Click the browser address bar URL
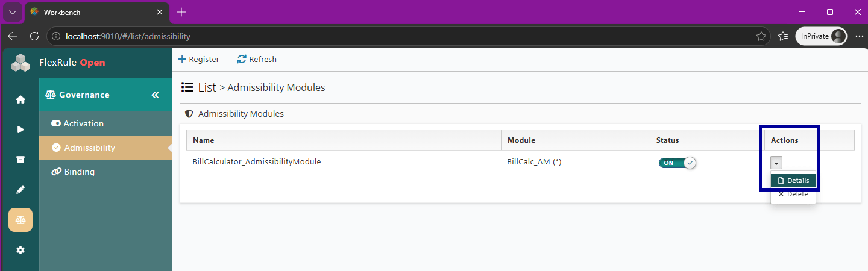The height and width of the screenshot is (271, 868). (128, 36)
